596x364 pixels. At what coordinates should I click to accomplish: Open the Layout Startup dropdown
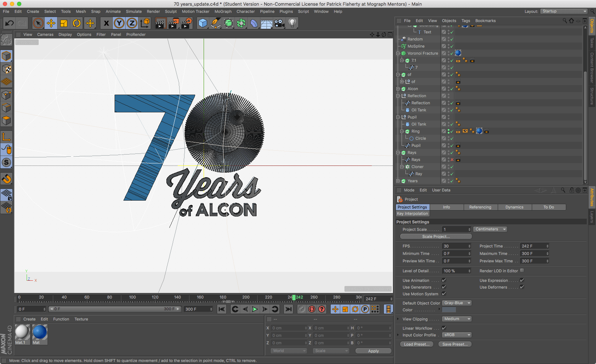coord(564,11)
